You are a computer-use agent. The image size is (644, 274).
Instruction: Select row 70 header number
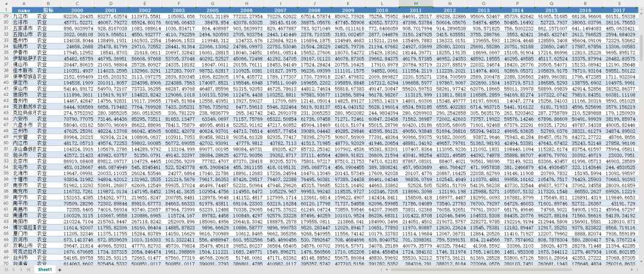click(x=6, y=263)
